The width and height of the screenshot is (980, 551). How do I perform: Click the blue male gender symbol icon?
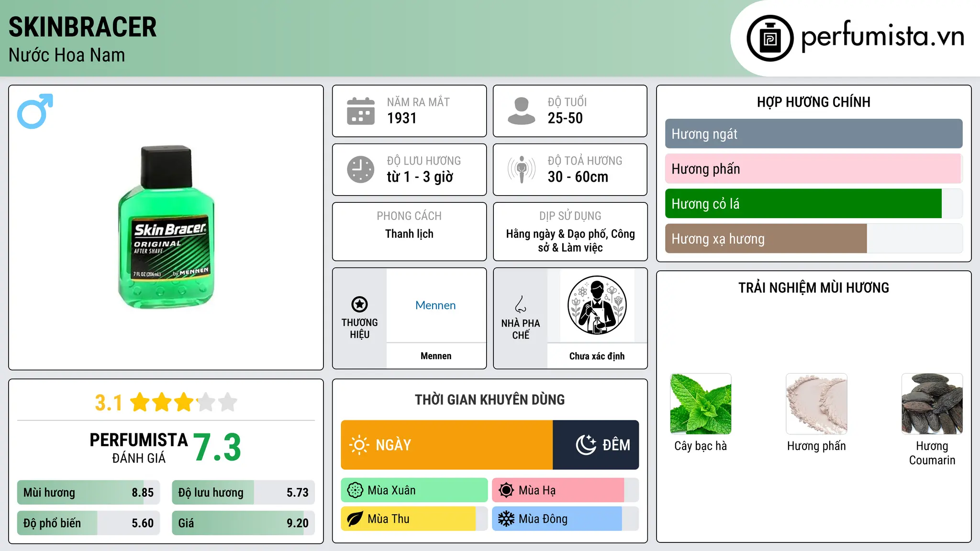35,111
